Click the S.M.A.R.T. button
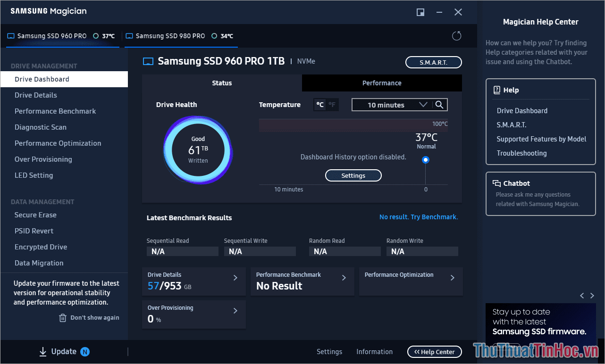 pos(434,62)
